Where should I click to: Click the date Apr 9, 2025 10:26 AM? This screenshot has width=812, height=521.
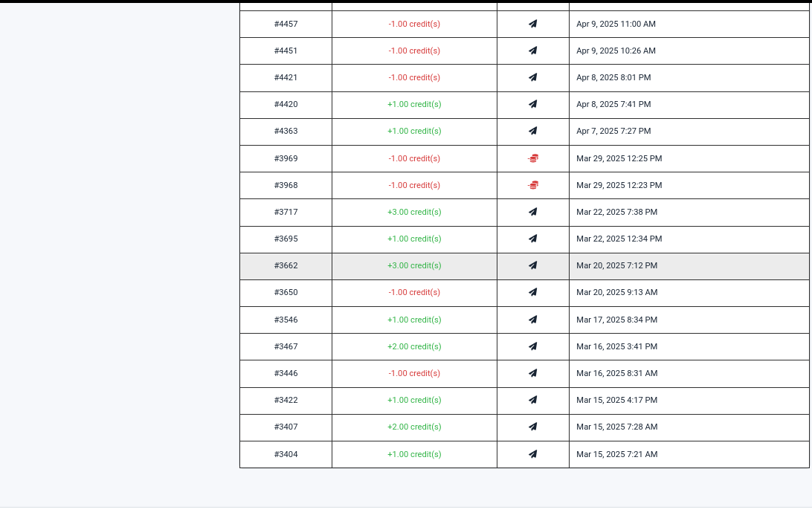[616, 51]
